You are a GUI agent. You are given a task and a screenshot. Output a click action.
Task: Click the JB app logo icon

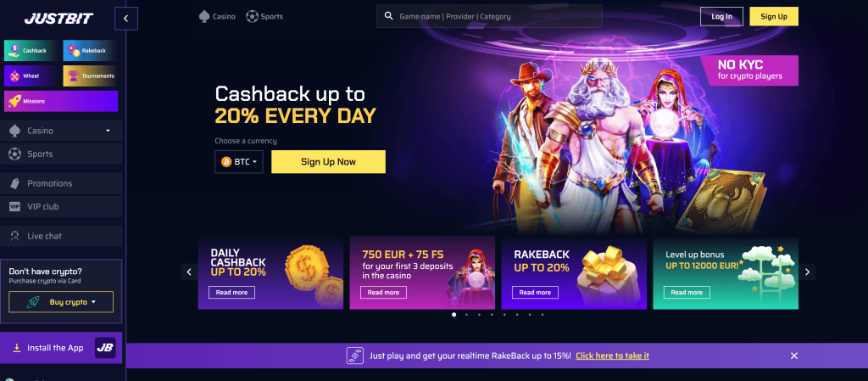pos(105,348)
